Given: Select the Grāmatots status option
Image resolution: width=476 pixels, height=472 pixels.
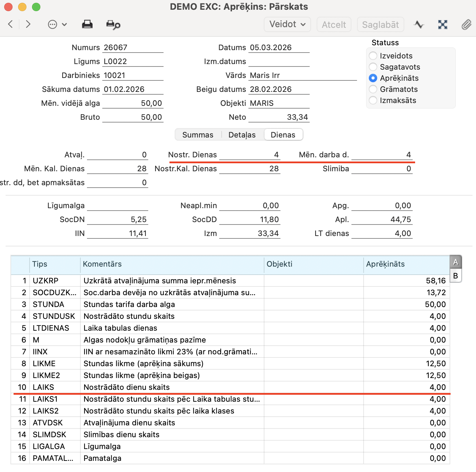Looking at the screenshot, I should point(373,89).
